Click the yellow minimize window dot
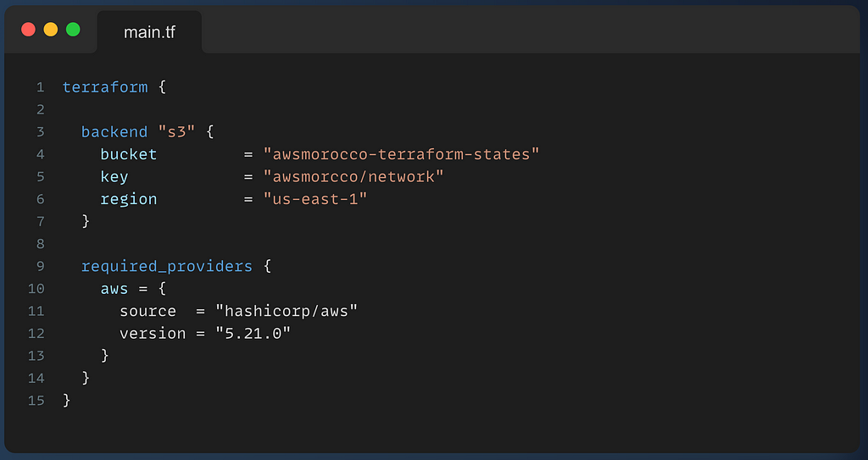 pos(51,30)
